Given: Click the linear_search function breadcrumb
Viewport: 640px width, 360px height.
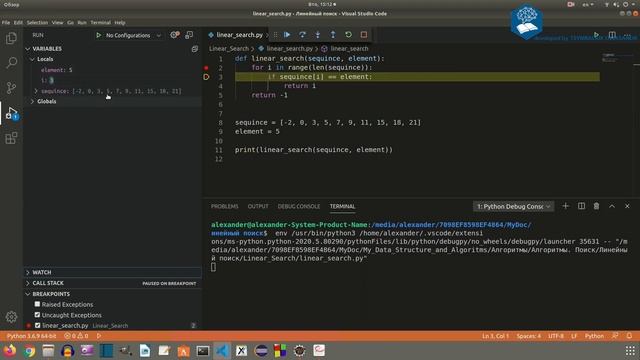Looking at the screenshot, I should tap(349, 49).
